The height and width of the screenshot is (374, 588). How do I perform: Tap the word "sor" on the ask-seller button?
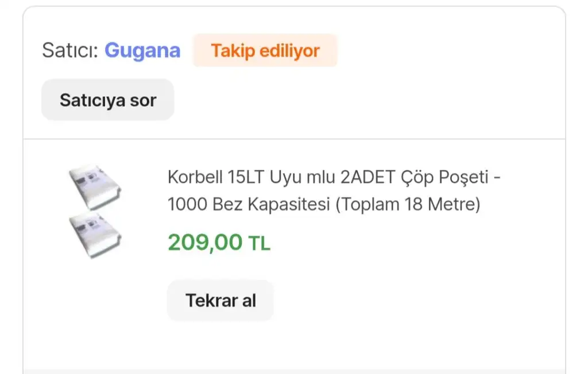pos(143,100)
